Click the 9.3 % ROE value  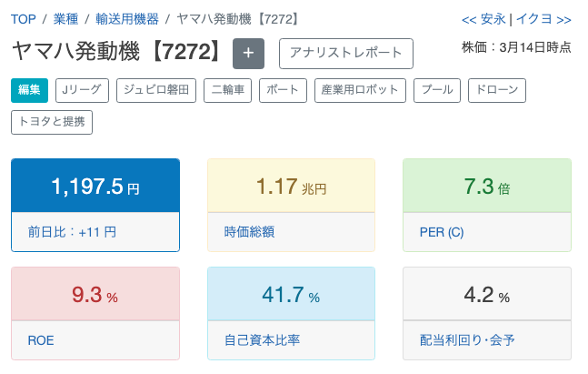tap(95, 295)
